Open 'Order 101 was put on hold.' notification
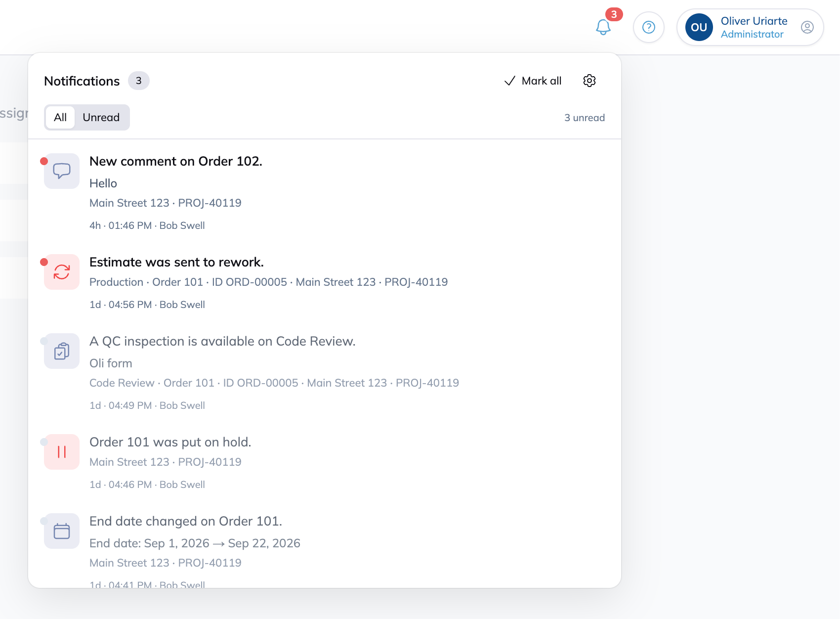This screenshot has height=619, width=840. (170, 442)
